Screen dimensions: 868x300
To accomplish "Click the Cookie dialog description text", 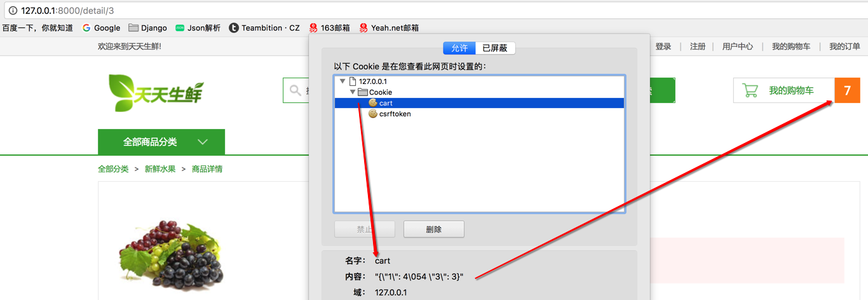I will [410, 66].
